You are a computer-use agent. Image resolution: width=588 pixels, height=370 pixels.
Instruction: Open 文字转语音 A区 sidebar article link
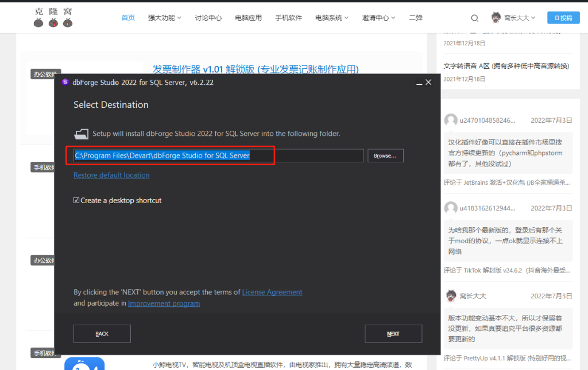(x=506, y=66)
